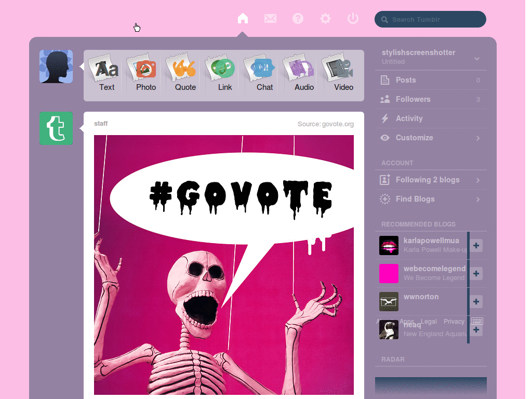Open the staff blog Tumblr avatar
532x399 pixels.
tap(56, 128)
